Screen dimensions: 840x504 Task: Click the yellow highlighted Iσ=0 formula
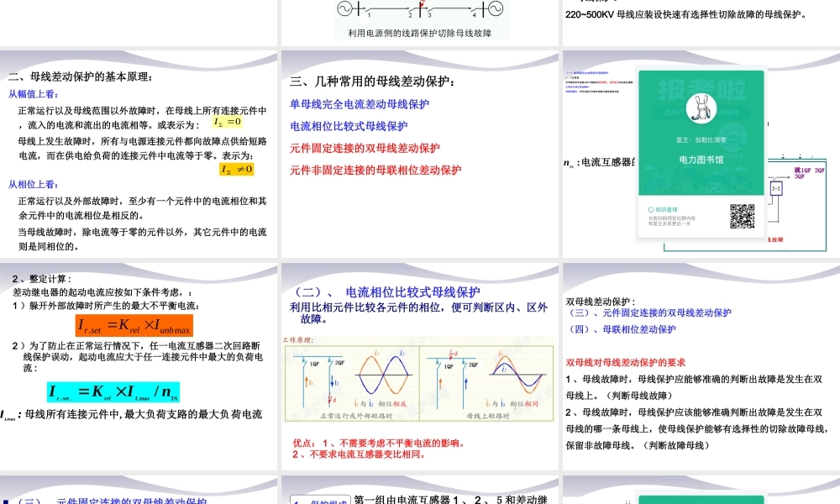[x=228, y=123]
